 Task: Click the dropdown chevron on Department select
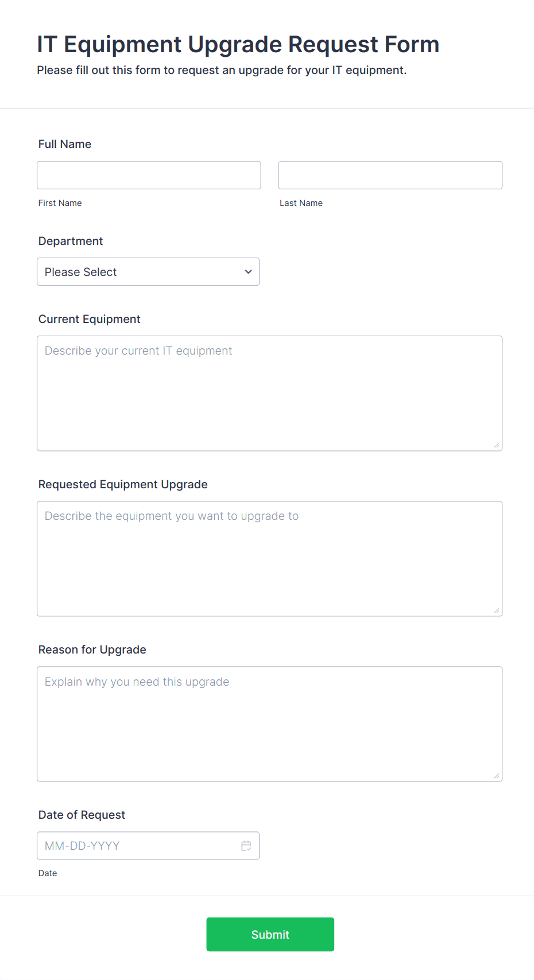coord(247,271)
